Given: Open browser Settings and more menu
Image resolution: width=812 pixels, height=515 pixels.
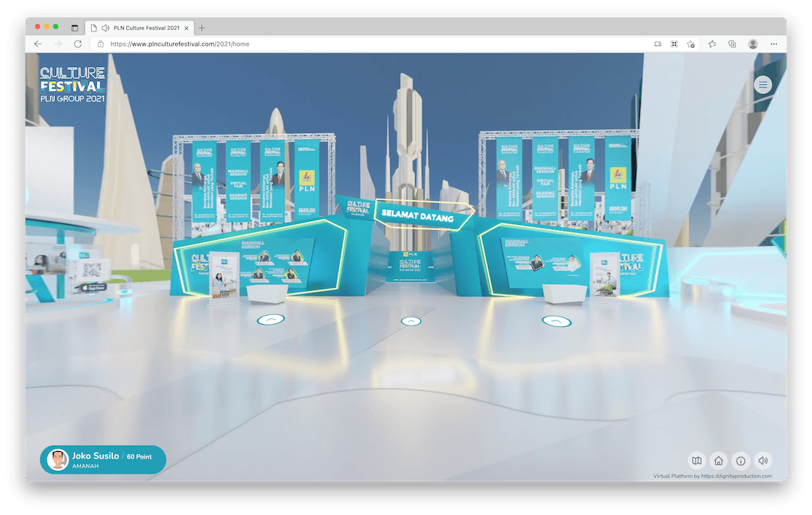Looking at the screenshot, I should [x=774, y=44].
